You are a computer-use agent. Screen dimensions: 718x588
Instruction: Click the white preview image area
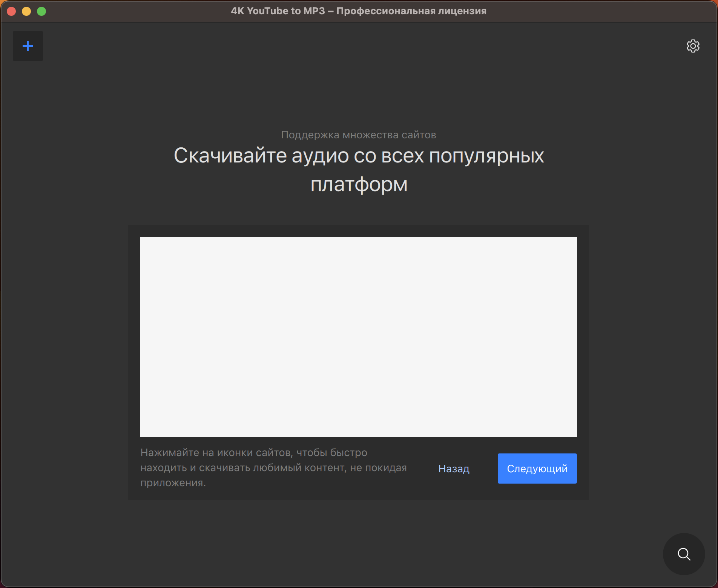(359, 337)
